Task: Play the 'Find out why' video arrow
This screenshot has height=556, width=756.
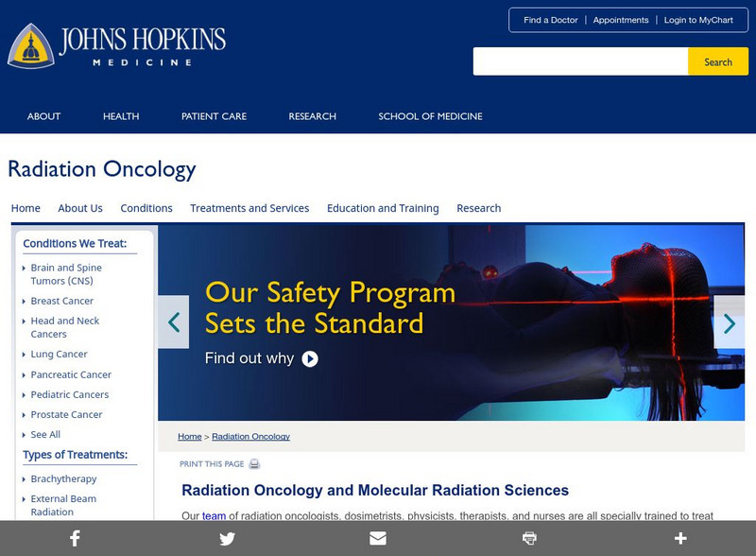Action: (x=309, y=358)
